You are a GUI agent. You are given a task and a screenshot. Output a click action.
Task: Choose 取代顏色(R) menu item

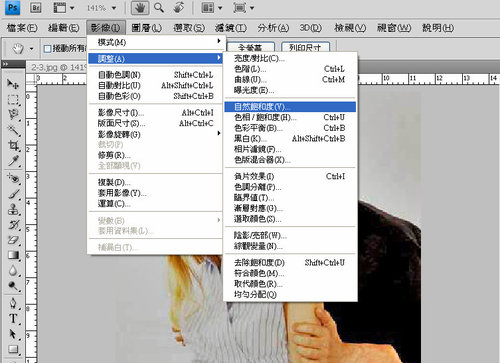click(x=290, y=284)
